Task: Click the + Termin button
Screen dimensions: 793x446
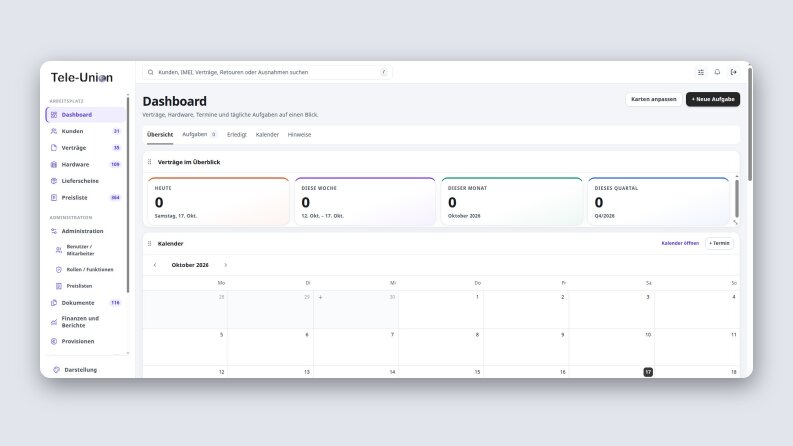Action: (719, 243)
